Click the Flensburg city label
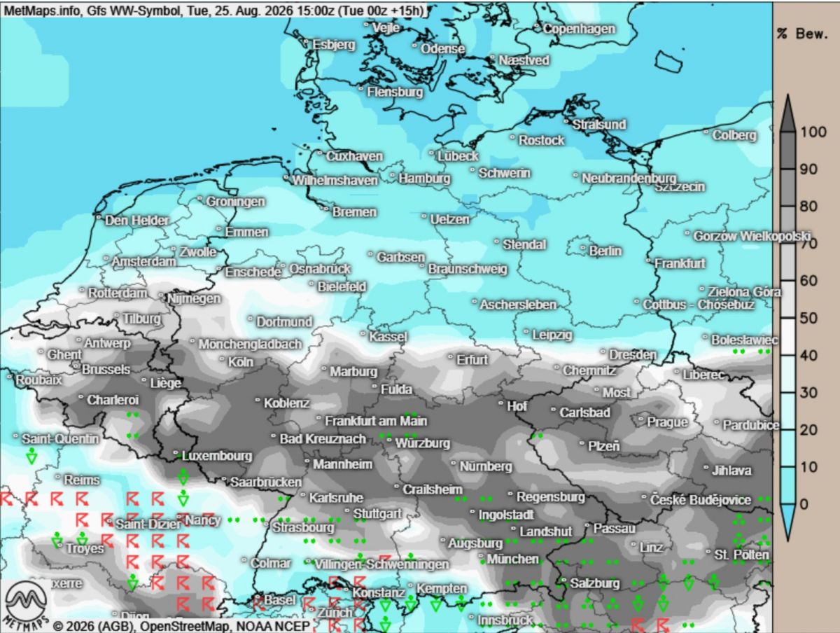 coord(395,92)
